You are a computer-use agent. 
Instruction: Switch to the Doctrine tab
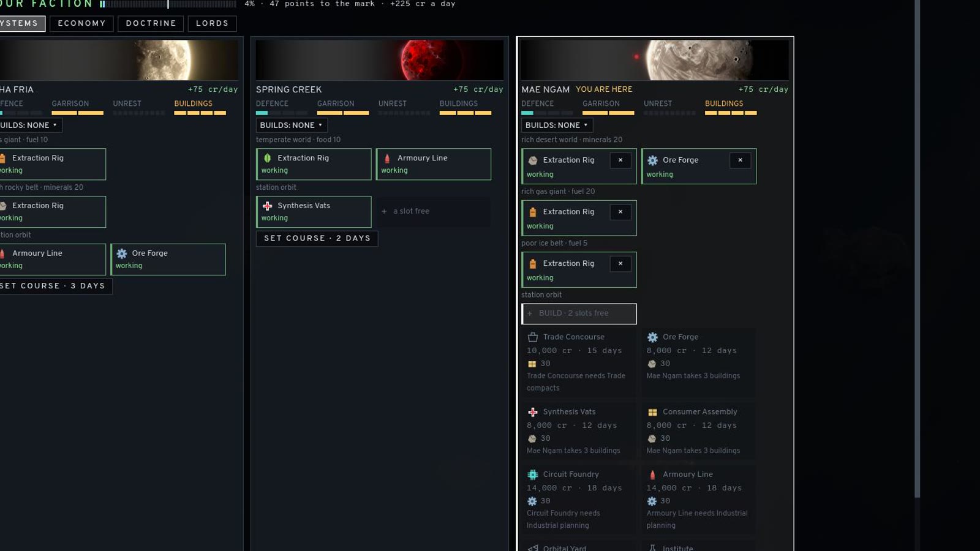(x=151, y=23)
